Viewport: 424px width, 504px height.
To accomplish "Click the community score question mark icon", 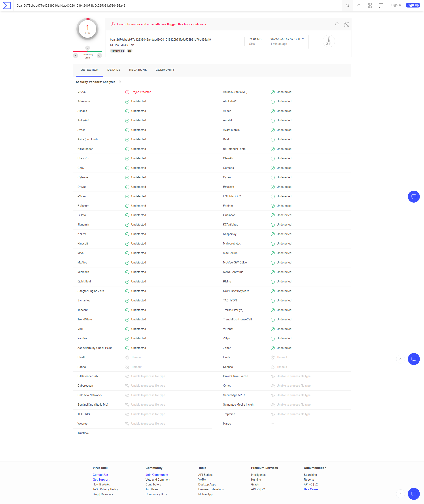I will (x=87, y=48).
